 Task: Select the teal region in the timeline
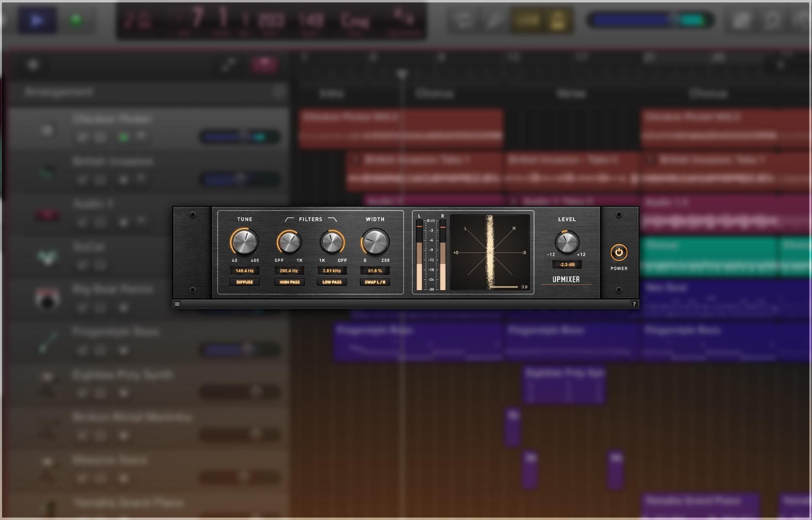click(x=710, y=257)
